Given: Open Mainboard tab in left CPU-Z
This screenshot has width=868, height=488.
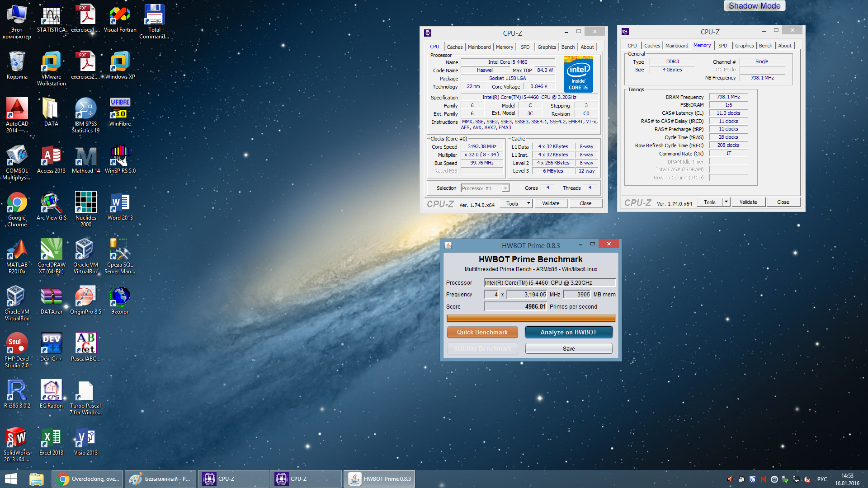Looking at the screenshot, I should tap(479, 47).
